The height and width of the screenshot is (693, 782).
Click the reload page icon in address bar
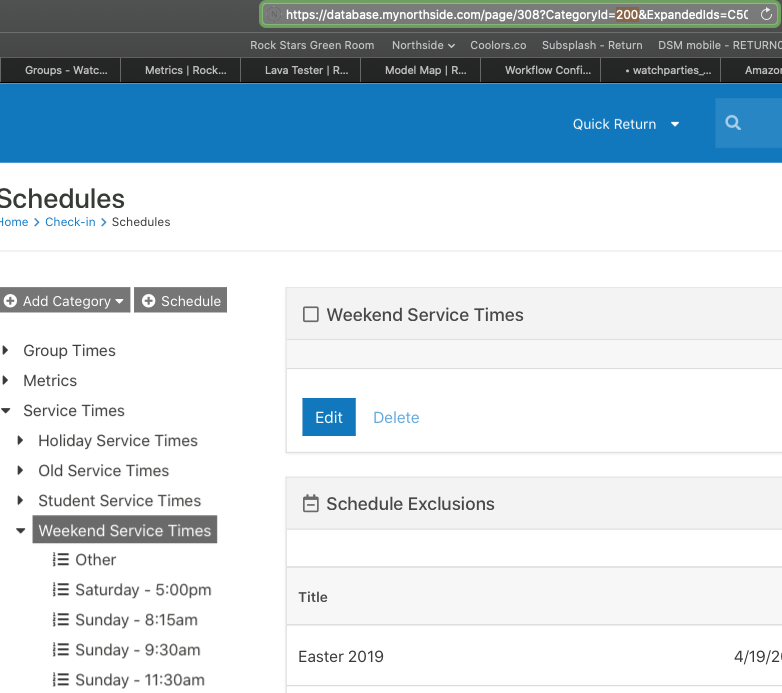(766, 14)
